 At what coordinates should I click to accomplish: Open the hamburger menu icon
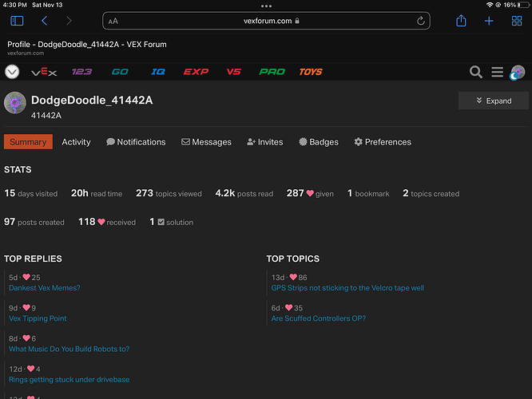497,72
